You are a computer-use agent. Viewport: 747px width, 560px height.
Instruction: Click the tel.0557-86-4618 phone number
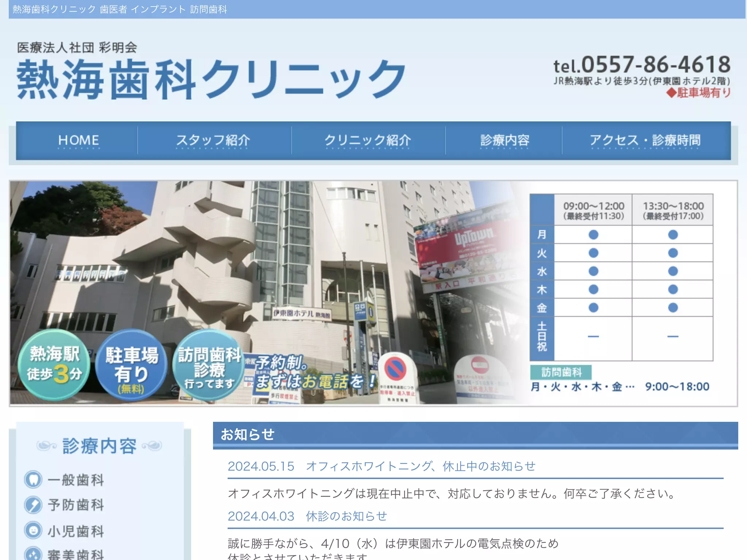pos(642,65)
